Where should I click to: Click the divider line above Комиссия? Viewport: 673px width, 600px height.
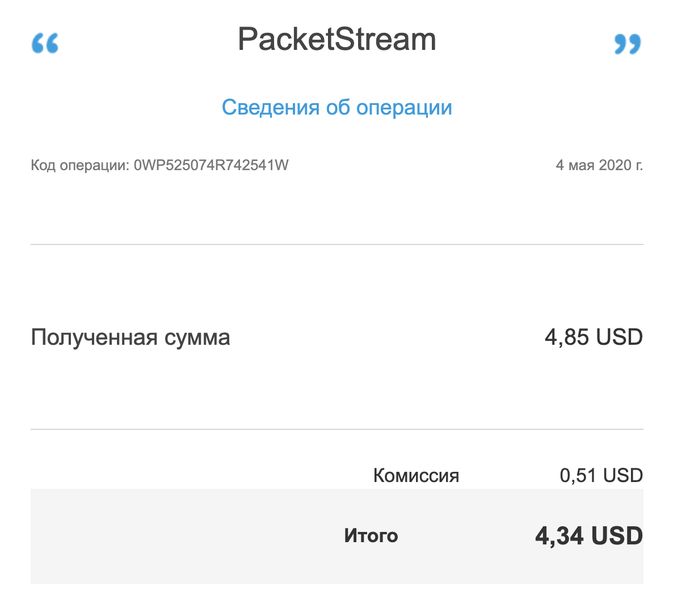[337, 430]
